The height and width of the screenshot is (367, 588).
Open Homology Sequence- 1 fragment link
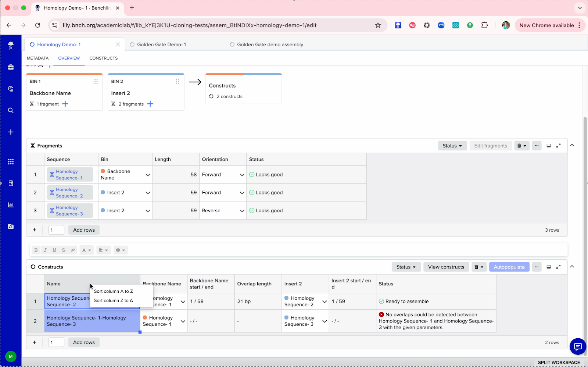[69, 175]
